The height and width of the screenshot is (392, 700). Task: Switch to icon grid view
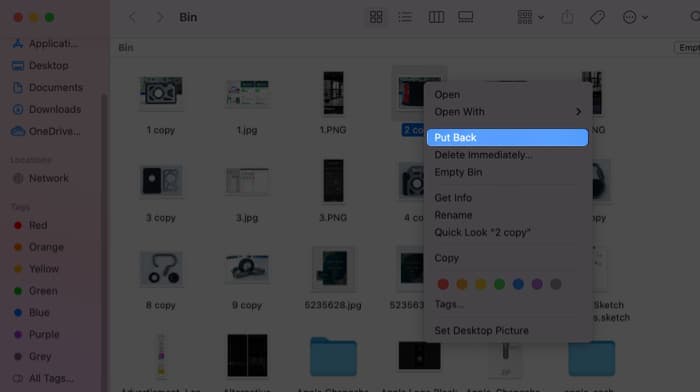pyautogui.click(x=376, y=17)
